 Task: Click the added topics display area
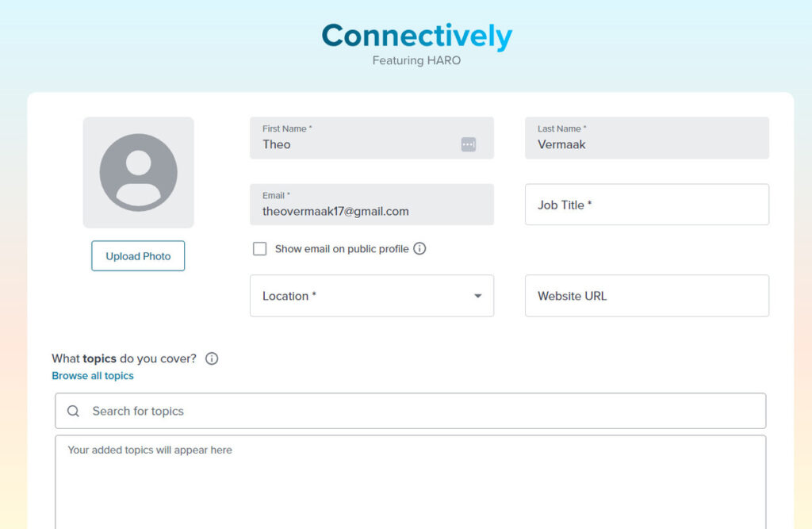click(x=411, y=482)
